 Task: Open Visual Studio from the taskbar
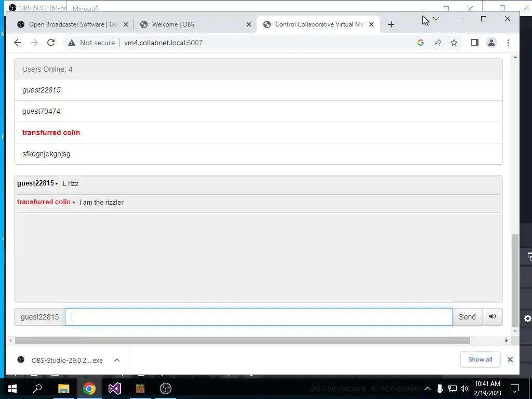point(115,389)
